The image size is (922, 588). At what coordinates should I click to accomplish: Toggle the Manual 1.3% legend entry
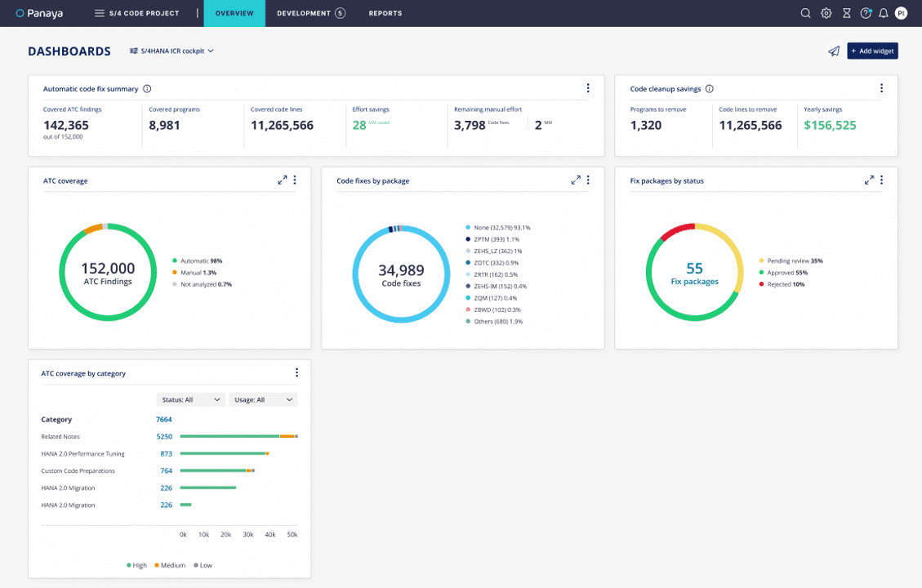coord(194,272)
